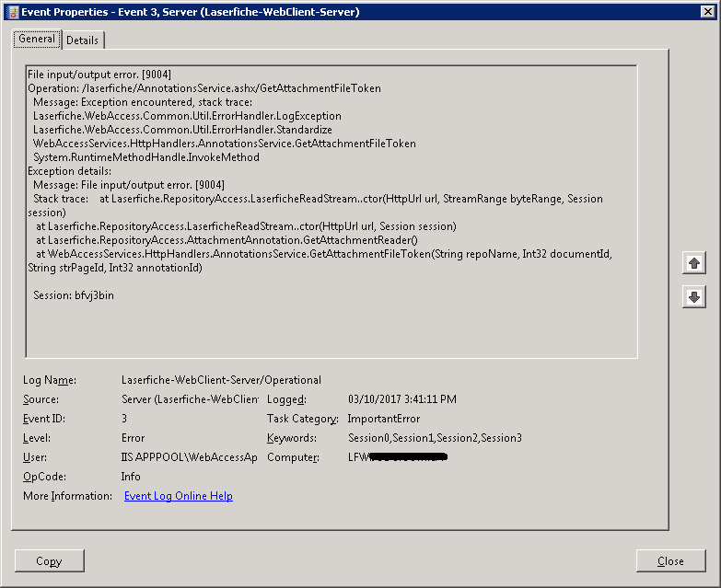The height and width of the screenshot is (588, 721).
Task: Click the Level value Error
Action: 133,438
